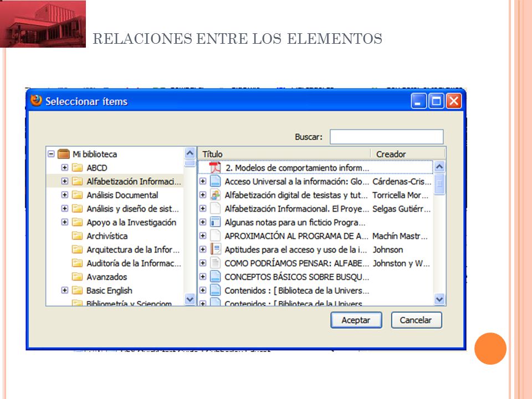Click the creator Machín Mastr... cell
Image resolution: width=532 pixels, height=399 pixels.
click(400, 236)
